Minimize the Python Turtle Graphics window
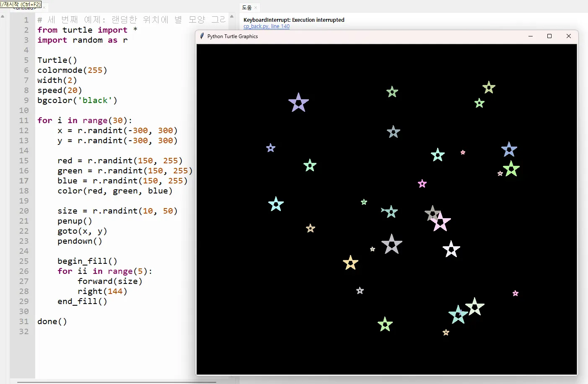This screenshot has width=588, height=384. click(531, 36)
